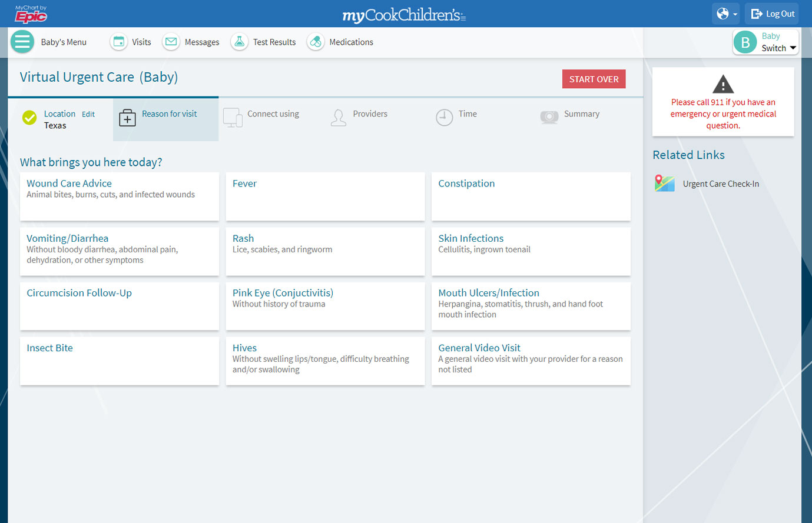This screenshot has width=812, height=523.
Task: Select the Reason for visit step
Action: 166,119
